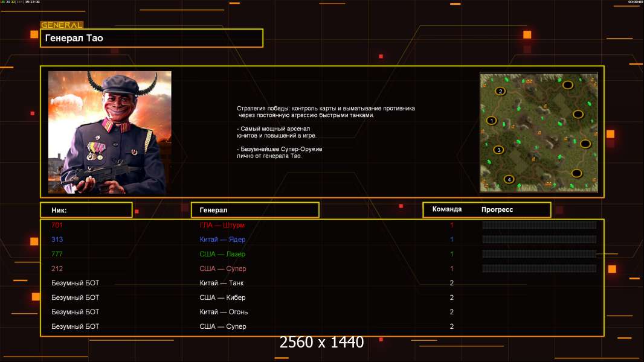The image size is (644, 362).
Task: Click the yellow GENERAL label tag
Action: pos(62,25)
